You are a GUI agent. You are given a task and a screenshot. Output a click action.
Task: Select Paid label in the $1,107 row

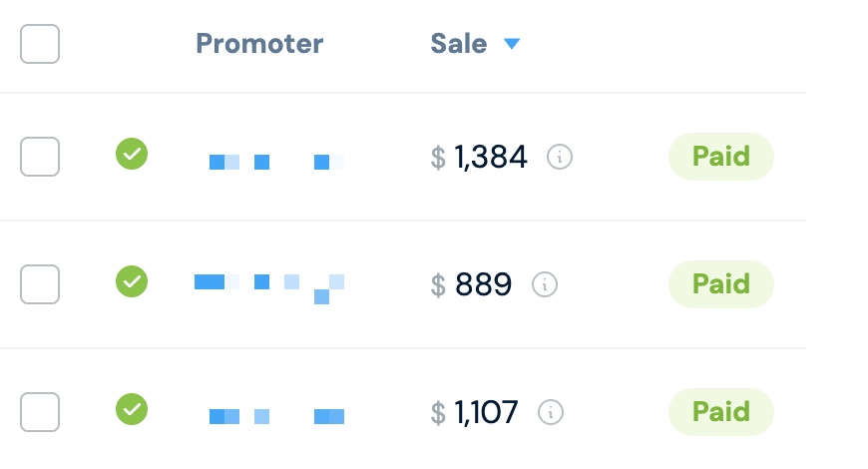720,412
